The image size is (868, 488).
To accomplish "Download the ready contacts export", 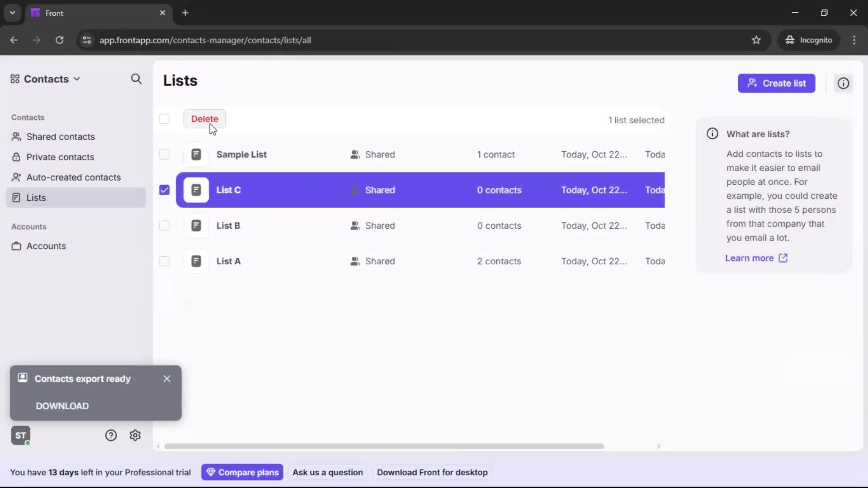I will coord(62,406).
